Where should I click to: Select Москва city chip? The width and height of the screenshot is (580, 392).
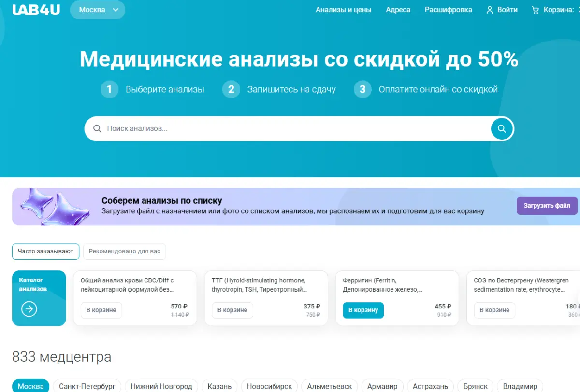30,386
